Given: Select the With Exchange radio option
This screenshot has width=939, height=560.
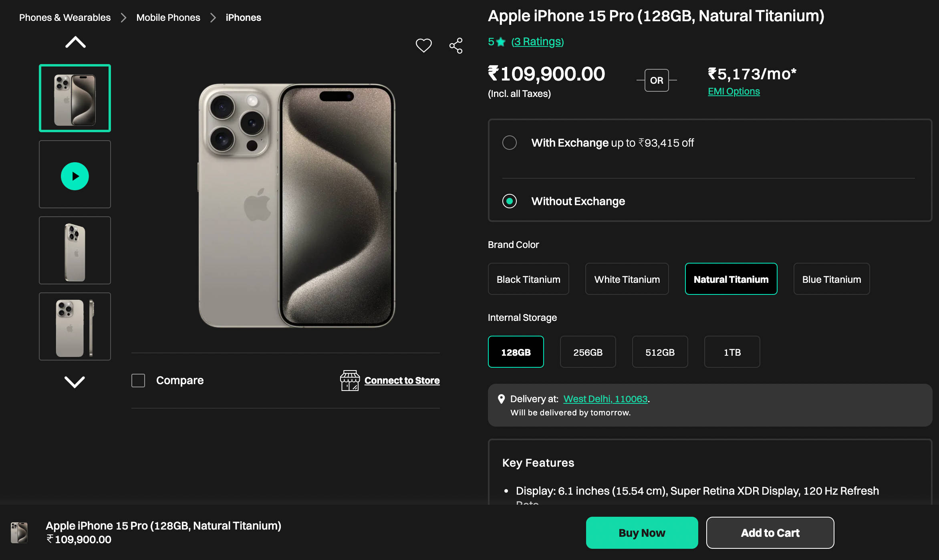Looking at the screenshot, I should coord(510,143).
